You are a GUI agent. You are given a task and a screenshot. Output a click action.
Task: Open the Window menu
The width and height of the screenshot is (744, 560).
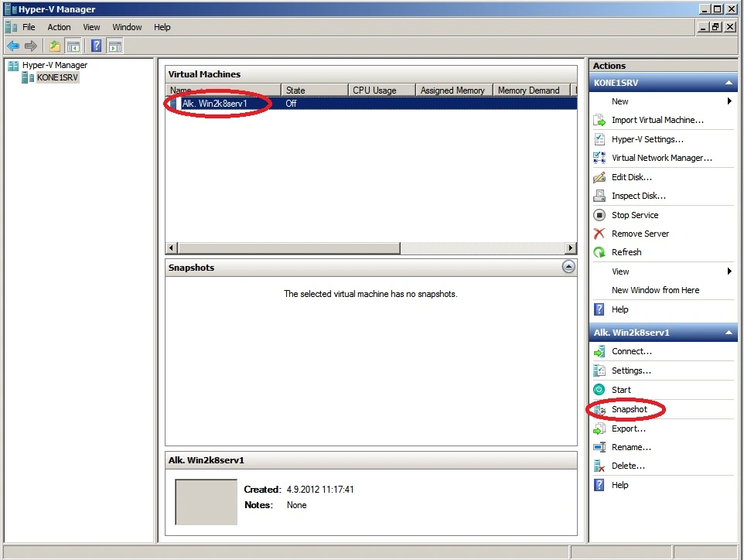coord(126,27)
